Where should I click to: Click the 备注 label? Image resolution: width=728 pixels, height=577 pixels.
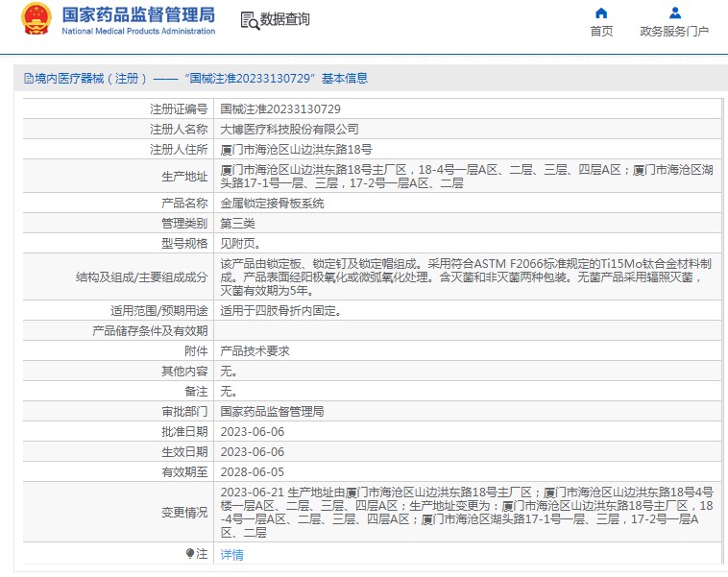pyautogui.click(x=196, y=392)
